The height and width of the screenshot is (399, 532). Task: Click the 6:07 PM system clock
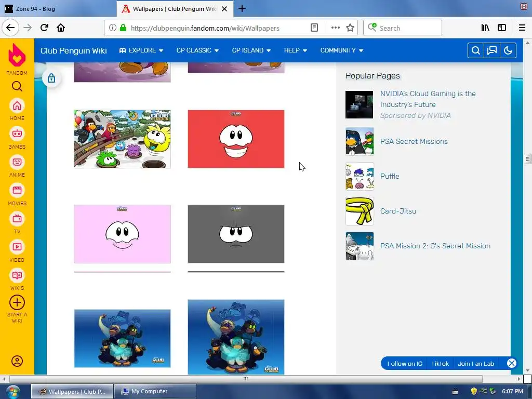click(512, 391)
